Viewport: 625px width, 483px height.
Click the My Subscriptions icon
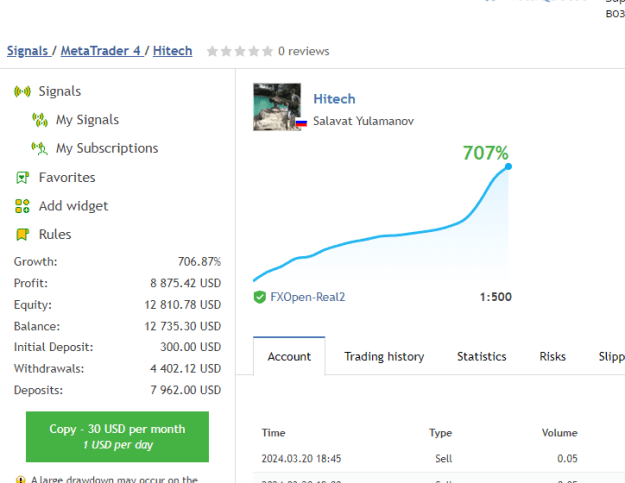39,149
